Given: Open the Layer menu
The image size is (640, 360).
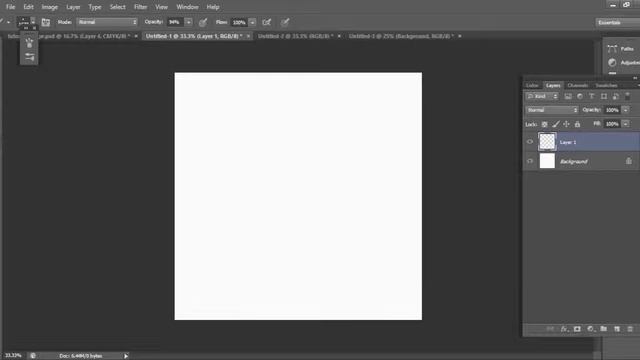Looking at the screenshot, I should click(73, 7).
